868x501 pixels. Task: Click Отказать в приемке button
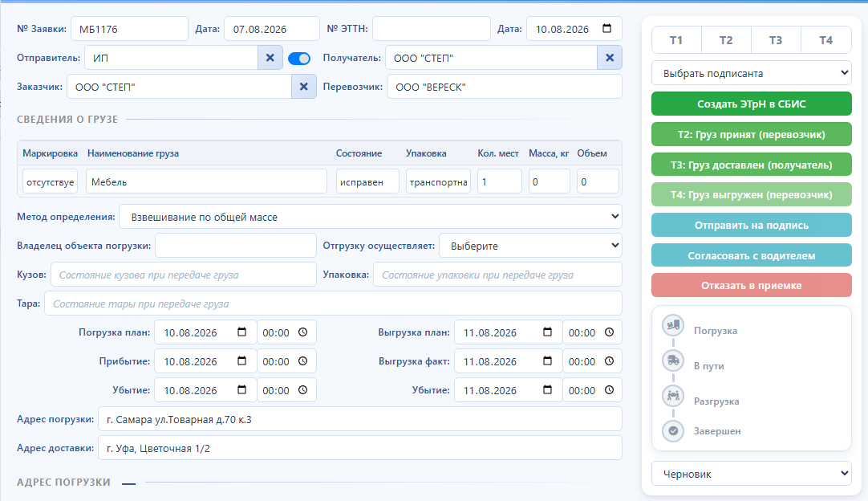pyautogui.click(x=751, y=285)
